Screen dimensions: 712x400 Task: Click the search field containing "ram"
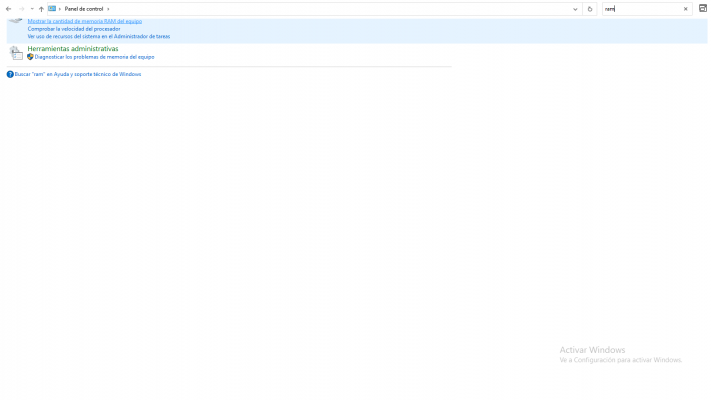(x=640, y=9)
